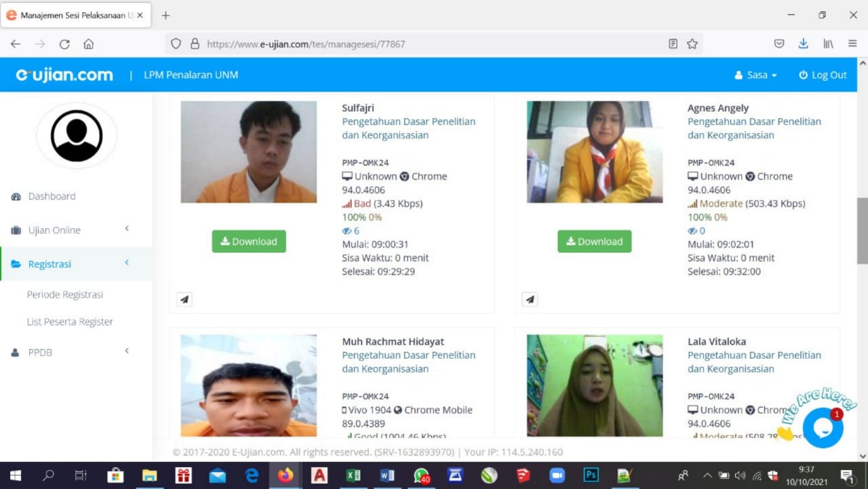
Task: Go to browser Home page
Action: click(x=88, y=44)
